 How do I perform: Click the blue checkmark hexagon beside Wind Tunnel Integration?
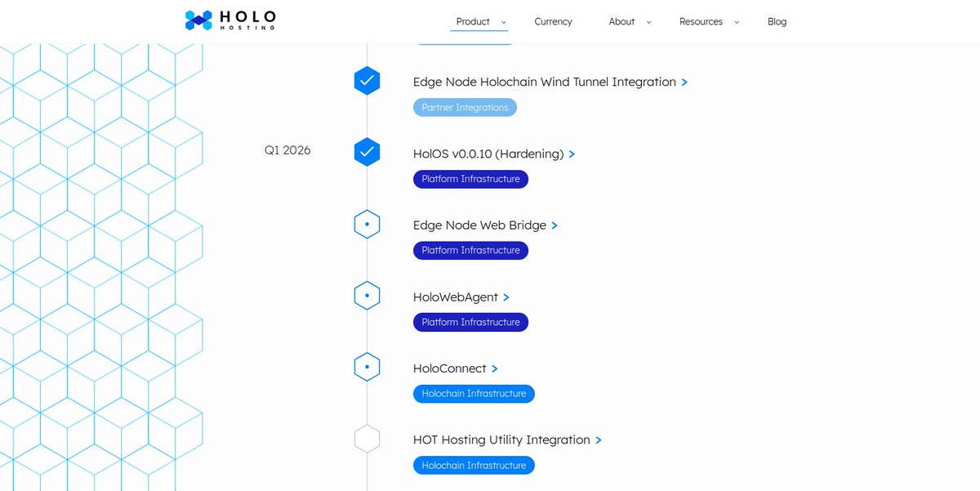[x=367, y=80]
